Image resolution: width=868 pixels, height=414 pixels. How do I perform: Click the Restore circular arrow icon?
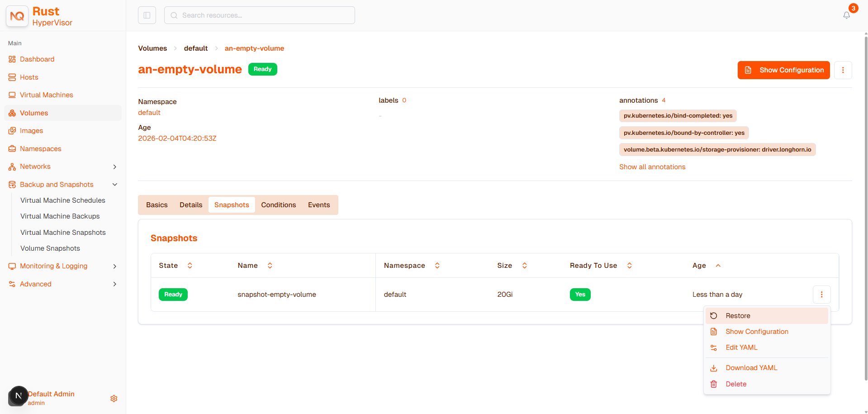(714, 316)
